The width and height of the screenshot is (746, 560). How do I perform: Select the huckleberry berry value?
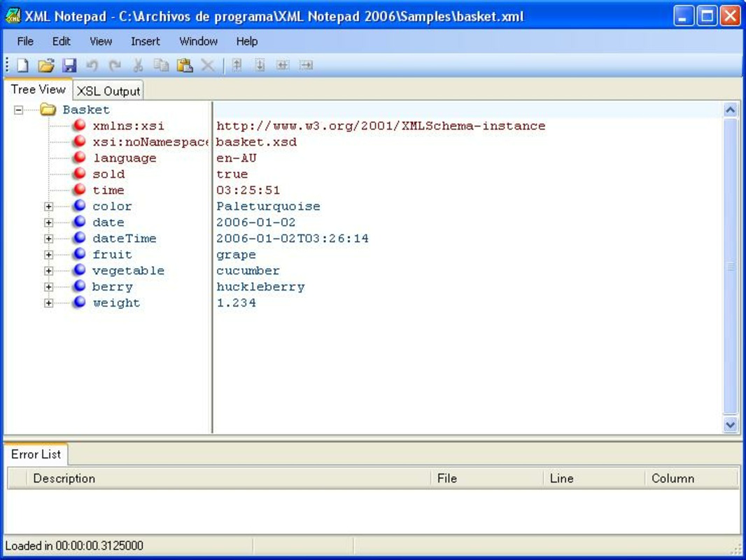coord(259,286)
